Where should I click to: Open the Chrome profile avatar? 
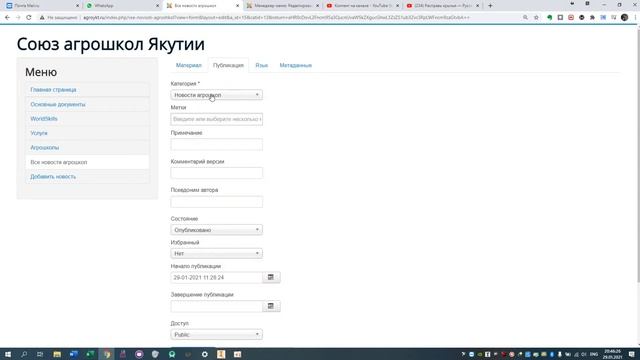[x=624, y=18]
